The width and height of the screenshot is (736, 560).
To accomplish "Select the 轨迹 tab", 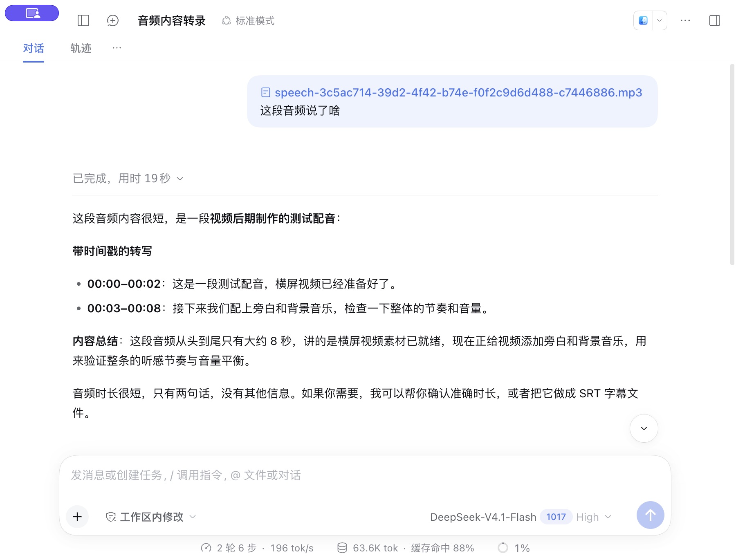I will tap(81, 48).
